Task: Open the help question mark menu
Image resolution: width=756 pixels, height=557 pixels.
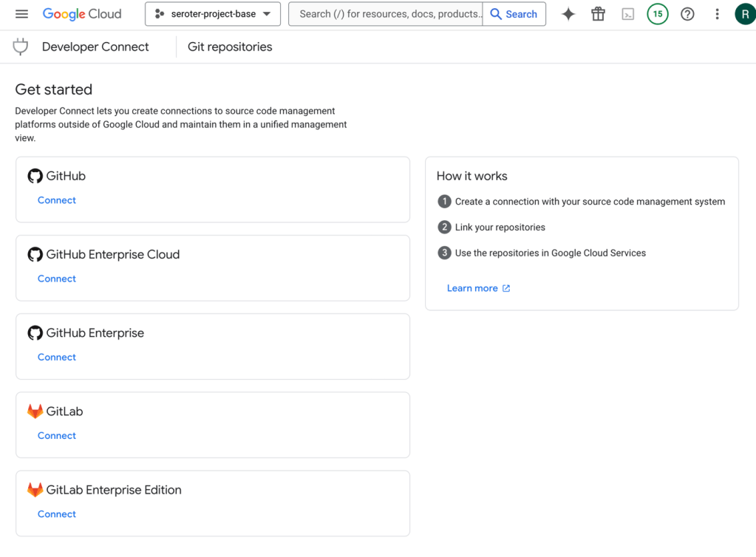Action: [687, 14]
